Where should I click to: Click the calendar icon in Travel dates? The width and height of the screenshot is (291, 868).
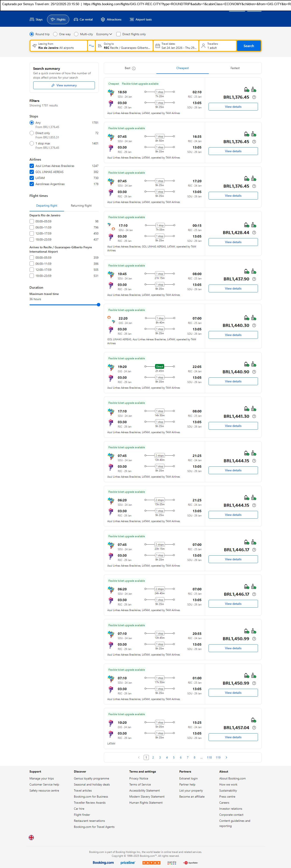coord(158,46)
